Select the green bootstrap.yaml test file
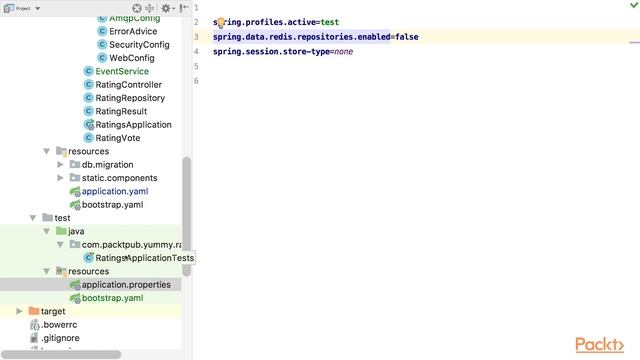 coord(112,298)
